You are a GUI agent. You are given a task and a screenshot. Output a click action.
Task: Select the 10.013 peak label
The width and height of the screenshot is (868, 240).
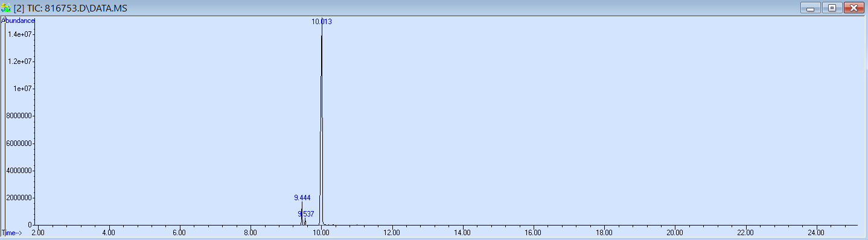click(322, 22)
